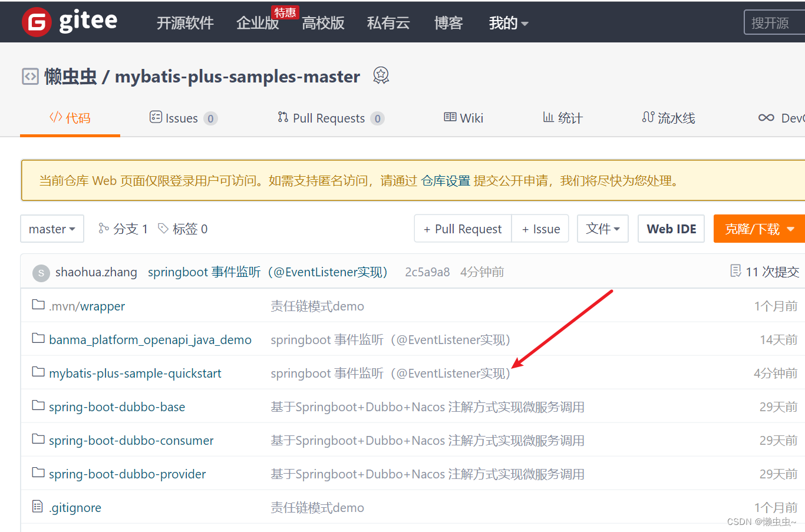Click the folder icon for .mvn/wrapper
This screenshot has height=532, width=805.
click(38, 305)
